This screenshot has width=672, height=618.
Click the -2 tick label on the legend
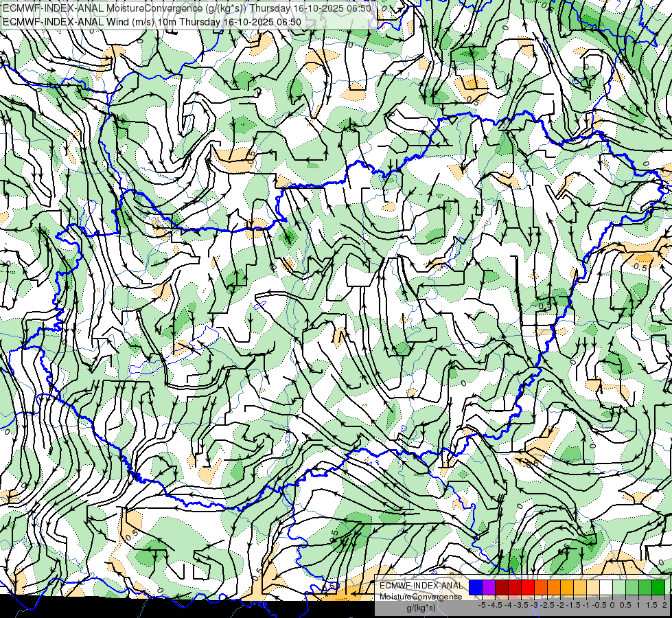tap(561, 605)
